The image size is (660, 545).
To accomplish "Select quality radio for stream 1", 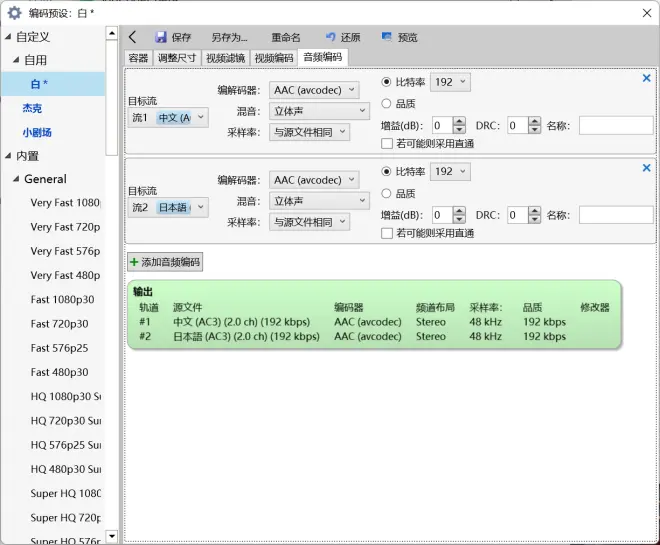I will click(x=386, y=104).
